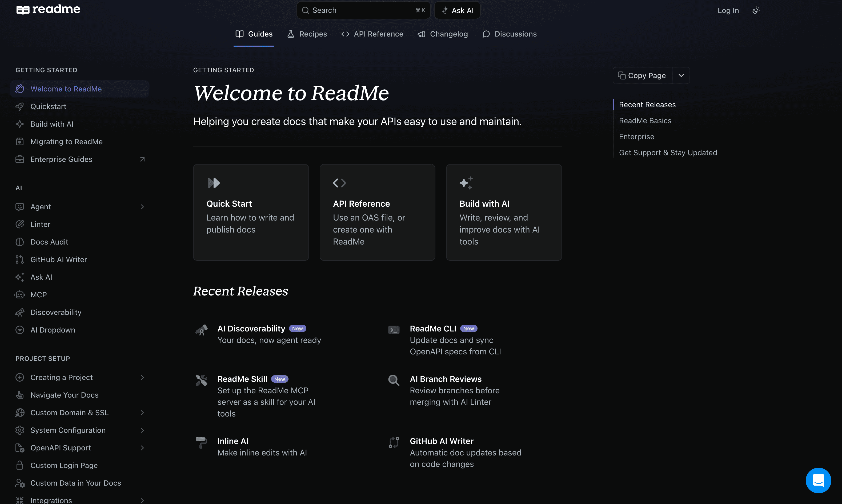Click the Docs Audit brain icon
The height and width of the screenshot is (504, 842).
point(20,242)
